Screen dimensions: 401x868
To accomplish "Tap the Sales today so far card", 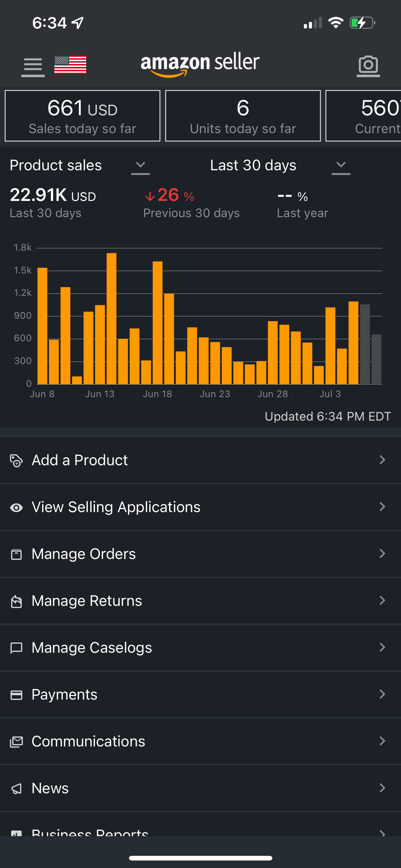I will coord(82,116).
